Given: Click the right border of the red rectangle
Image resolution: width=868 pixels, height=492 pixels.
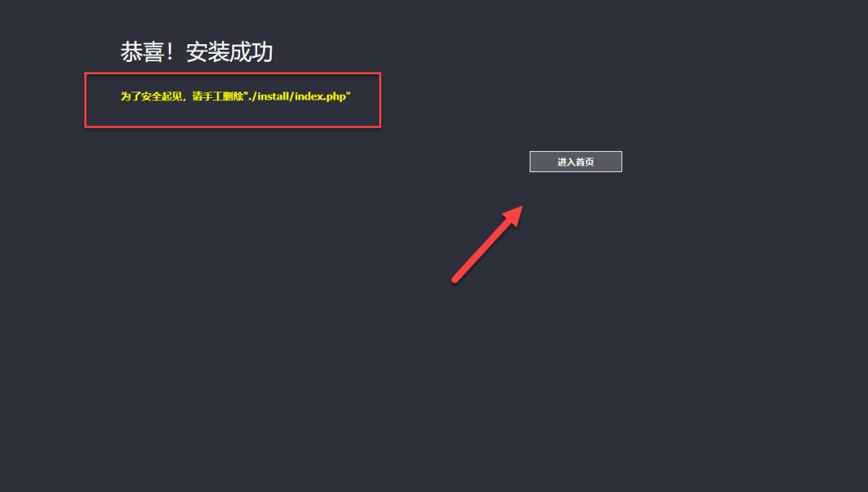Looking at the screenshot, I should [x=380, y=100].
